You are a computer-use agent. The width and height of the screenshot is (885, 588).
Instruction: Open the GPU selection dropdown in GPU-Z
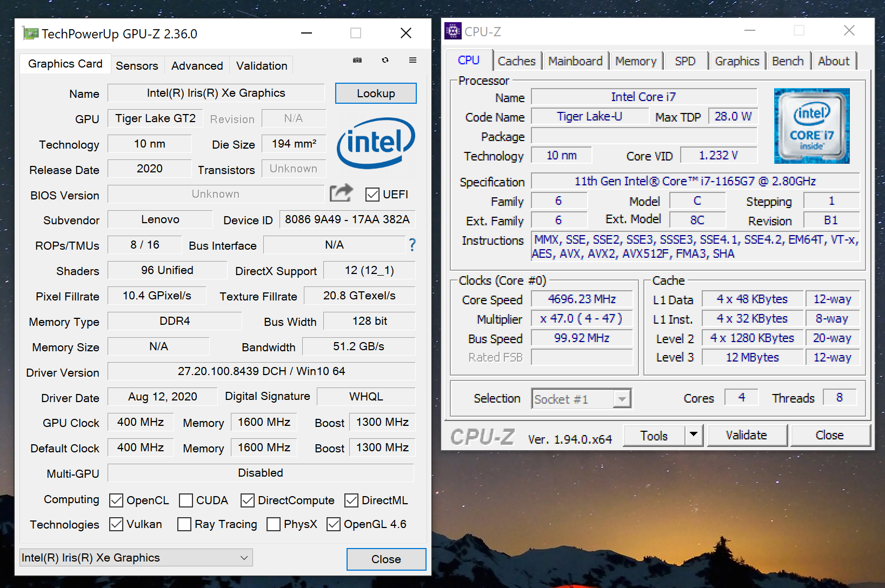coord(136,558)
